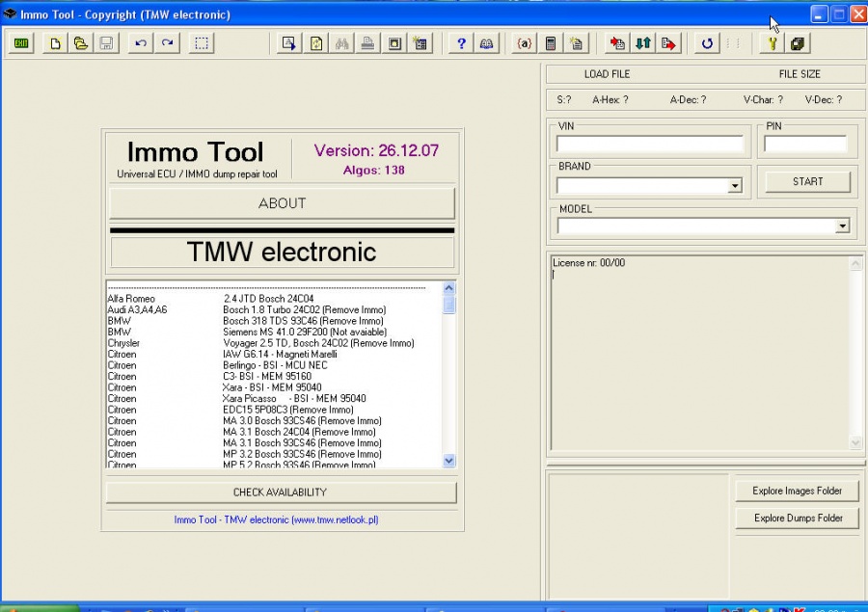Click the sparkle grid icon before the question mark
Image resolution: width=868 pixels, height=612 pixels.
point(420,43)
